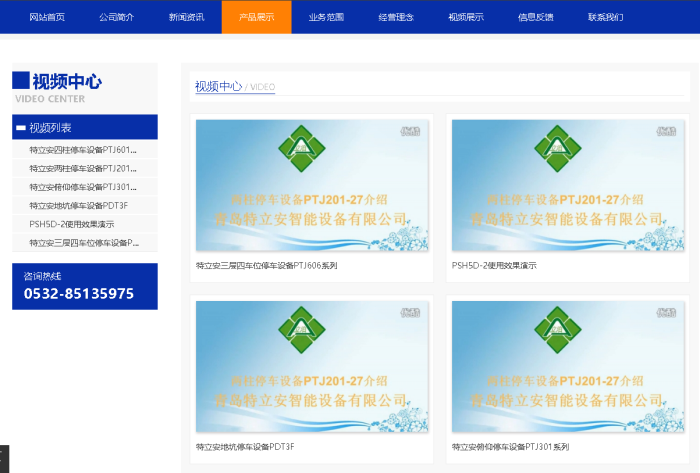Open the 信息反馈 page

pyautogui.click(x=536, y=17)
